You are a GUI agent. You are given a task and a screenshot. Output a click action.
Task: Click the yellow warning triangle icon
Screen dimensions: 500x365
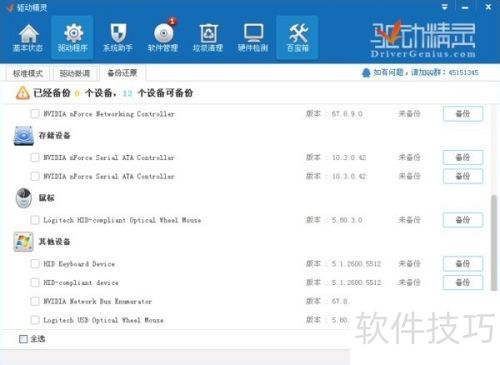coord(23,93)
